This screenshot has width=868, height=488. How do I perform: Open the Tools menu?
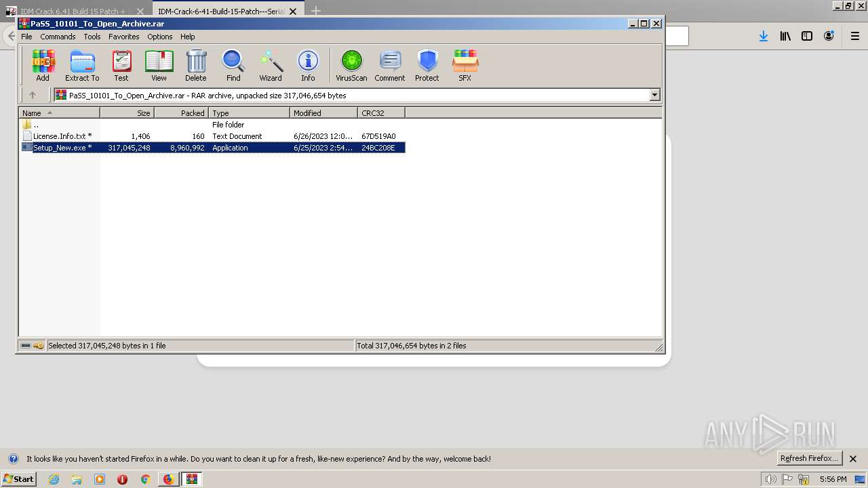click(x=92, y=37)
